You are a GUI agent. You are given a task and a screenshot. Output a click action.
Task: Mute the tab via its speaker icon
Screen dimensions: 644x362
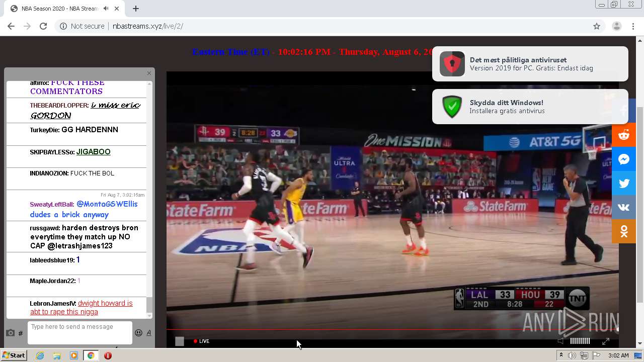coord(106,9)
